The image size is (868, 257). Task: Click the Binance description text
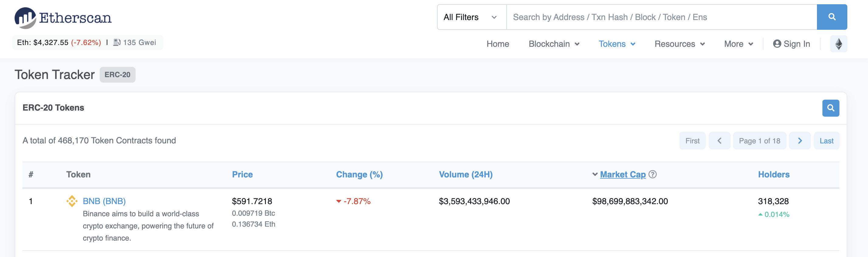(148, 226)
